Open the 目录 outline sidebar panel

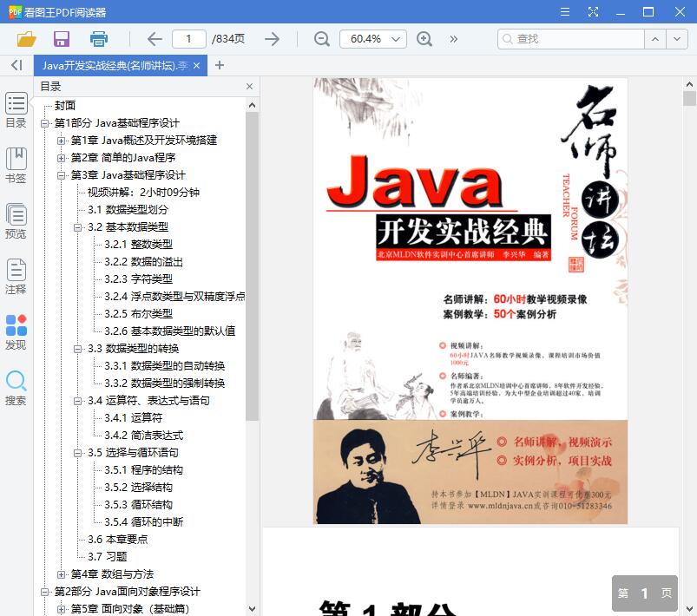point(16,110)
